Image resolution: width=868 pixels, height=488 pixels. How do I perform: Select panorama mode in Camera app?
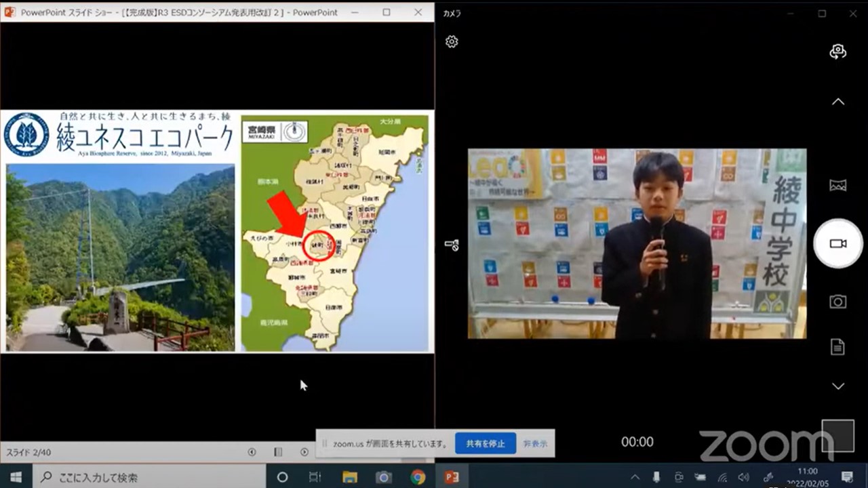pyautogui.click(x=838, y=185)
